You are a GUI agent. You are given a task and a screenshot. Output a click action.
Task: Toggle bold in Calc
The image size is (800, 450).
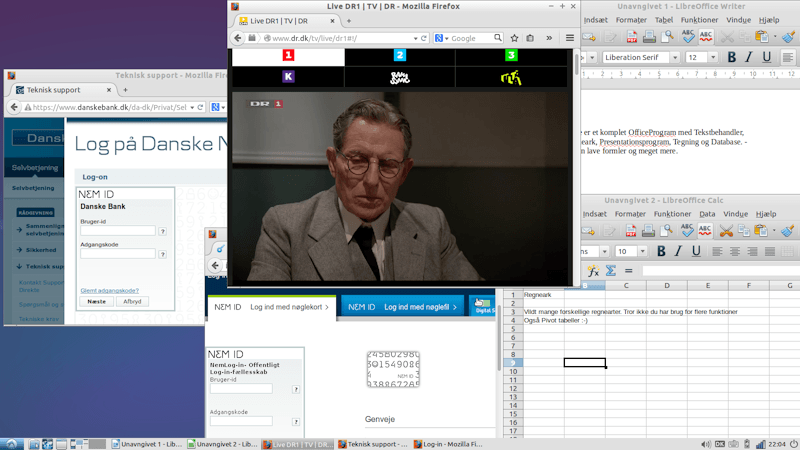pyautogui.click(x=661, y=251)
